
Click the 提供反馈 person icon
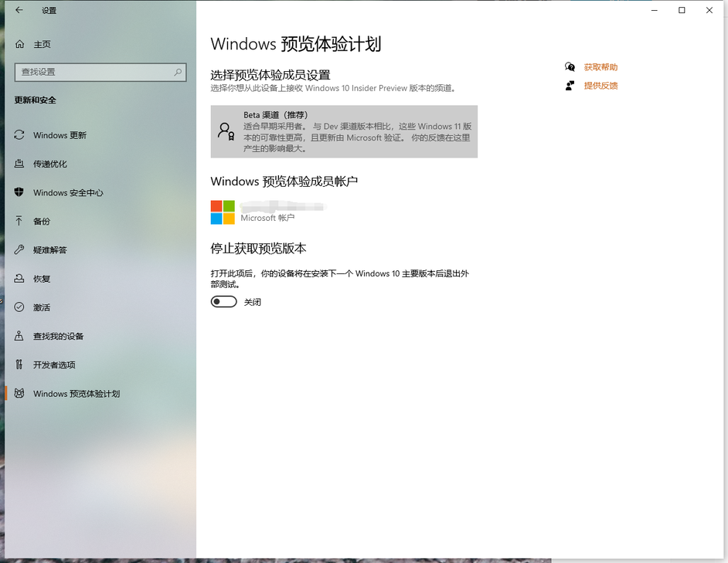[570, 86]
